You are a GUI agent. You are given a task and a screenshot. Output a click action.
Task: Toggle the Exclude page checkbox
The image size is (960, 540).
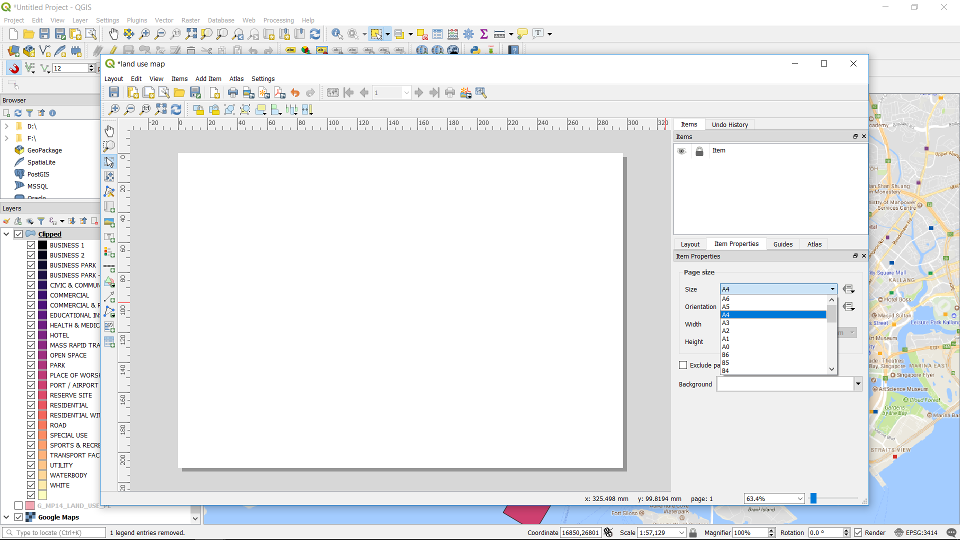click(683, 365)
